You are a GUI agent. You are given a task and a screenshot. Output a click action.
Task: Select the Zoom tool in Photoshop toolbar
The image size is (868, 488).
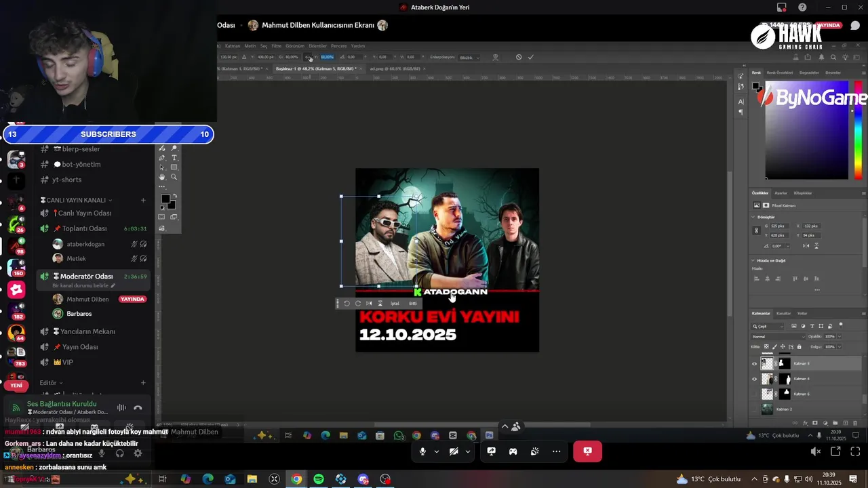pos(174,177)
